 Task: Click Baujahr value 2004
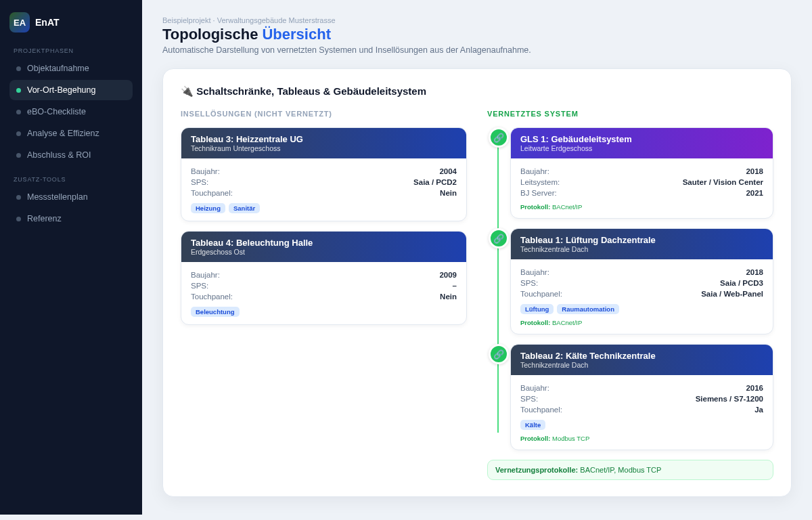[x=448, y=171]
